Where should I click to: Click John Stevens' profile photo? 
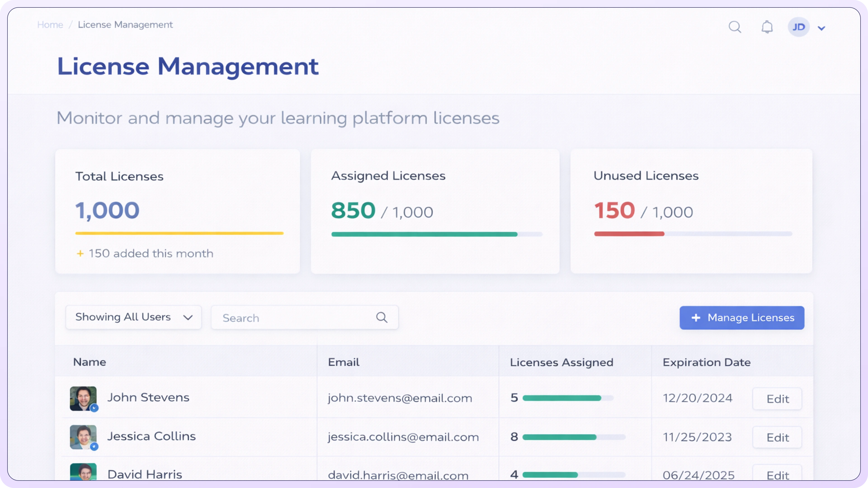click(83, 398)
